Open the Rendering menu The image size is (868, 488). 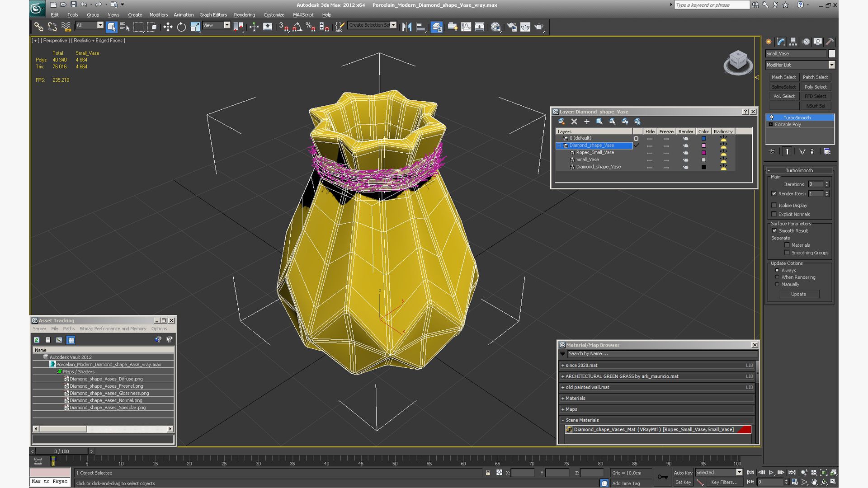pos(244,15)
